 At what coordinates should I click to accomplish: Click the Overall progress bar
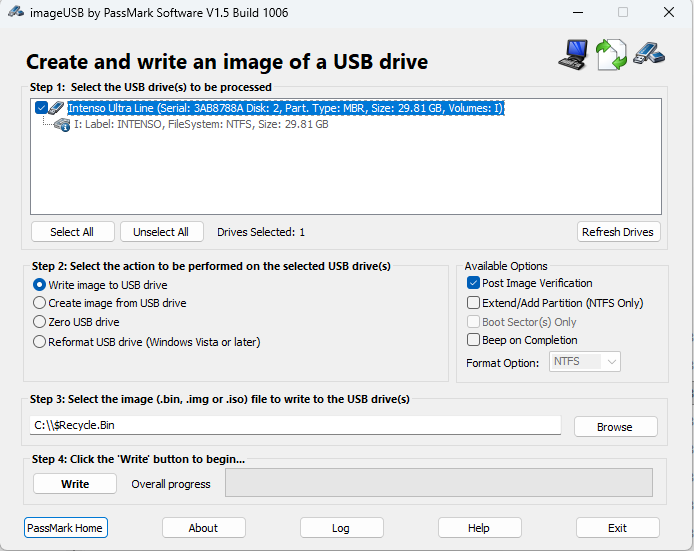(x=439, y=482)
